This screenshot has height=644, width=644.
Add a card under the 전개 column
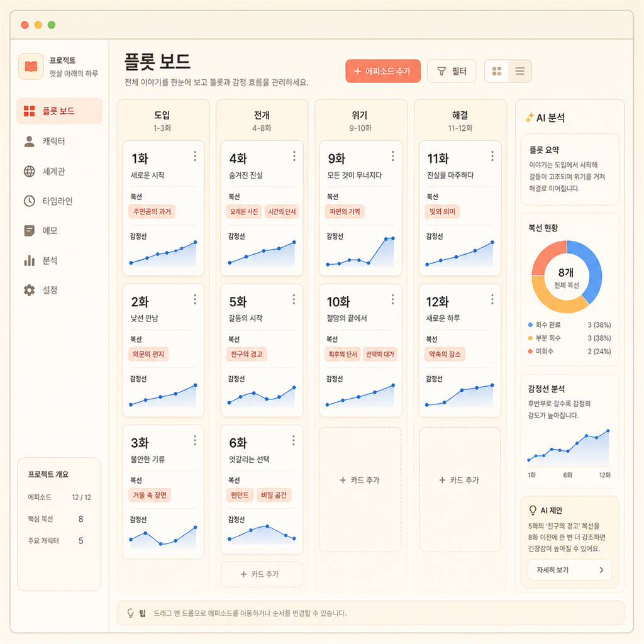(262, 574)
